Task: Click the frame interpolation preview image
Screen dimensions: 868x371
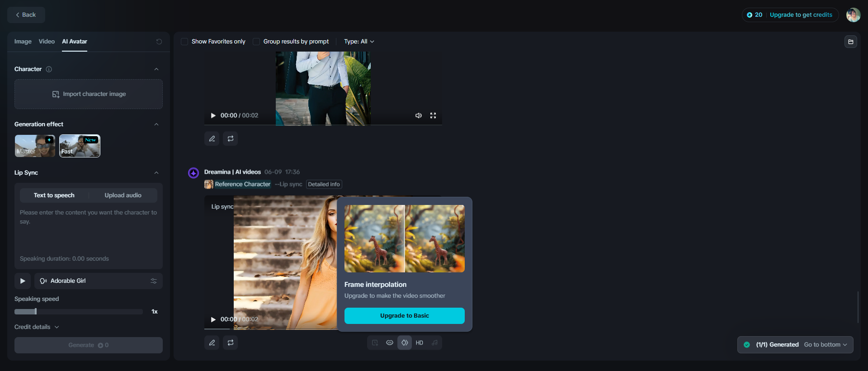Action: (405, 238)
